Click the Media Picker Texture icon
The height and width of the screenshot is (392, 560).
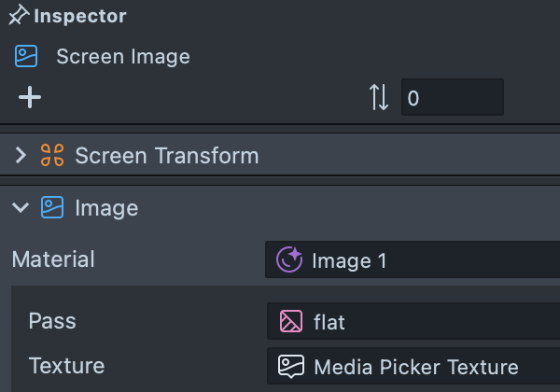[291, 366]
